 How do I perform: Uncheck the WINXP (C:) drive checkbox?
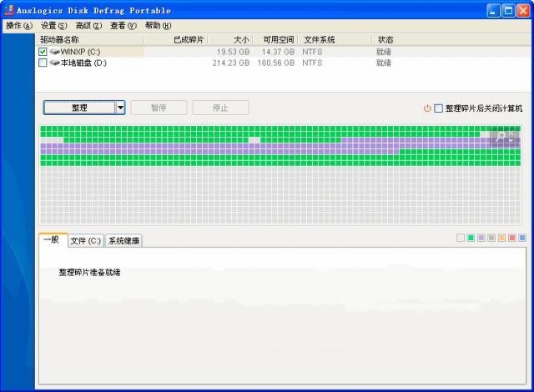click(43, 52)
